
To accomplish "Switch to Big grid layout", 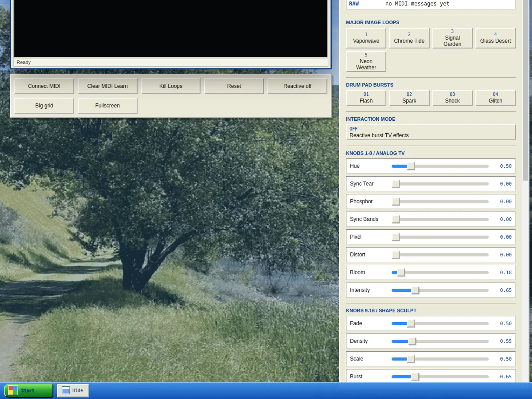I will point(44,106).
